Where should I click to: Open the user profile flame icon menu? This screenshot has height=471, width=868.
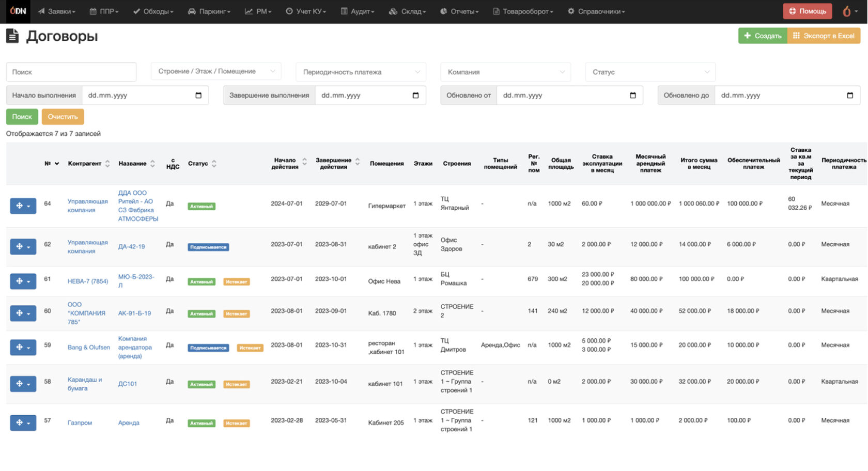click(850, 11)
